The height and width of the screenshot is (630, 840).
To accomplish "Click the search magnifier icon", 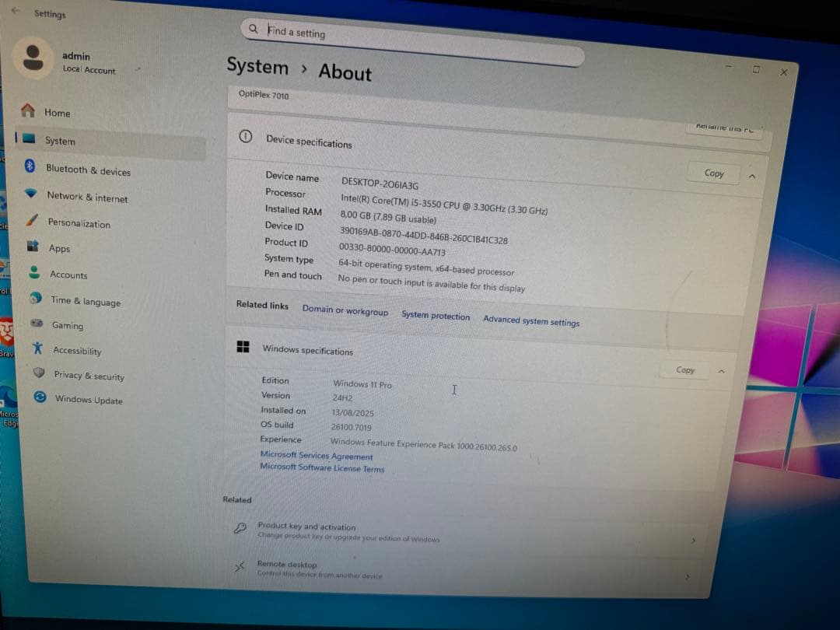I will pos(254,29).
